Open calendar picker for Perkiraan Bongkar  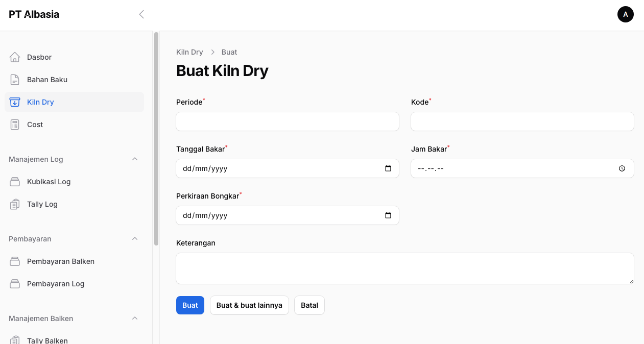(388, 215)
